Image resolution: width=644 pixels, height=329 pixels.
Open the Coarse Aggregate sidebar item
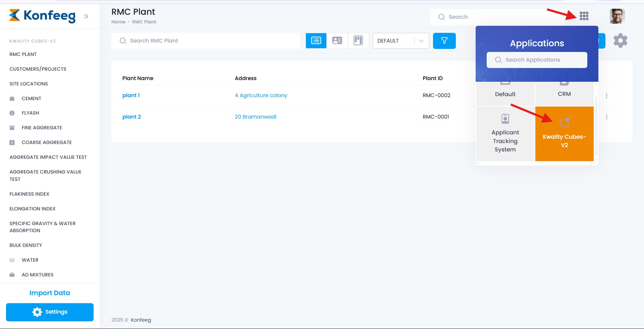(47, 142)
